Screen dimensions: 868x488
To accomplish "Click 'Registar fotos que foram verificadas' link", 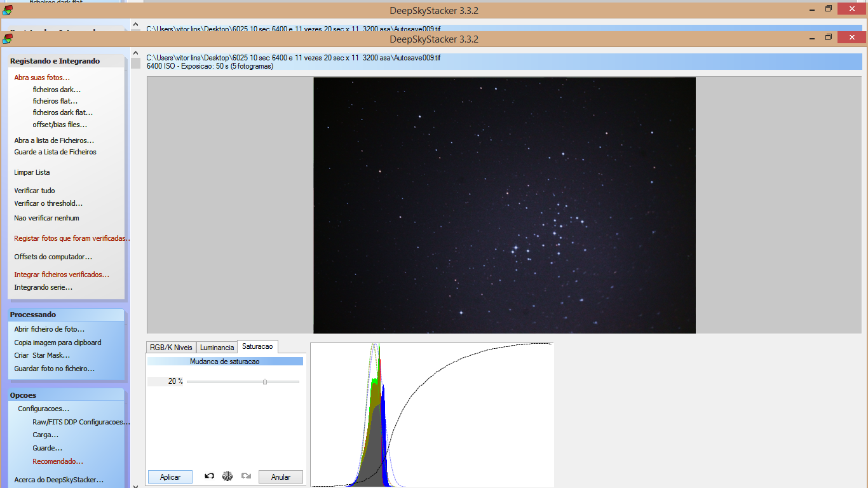I will coord(72,238).
